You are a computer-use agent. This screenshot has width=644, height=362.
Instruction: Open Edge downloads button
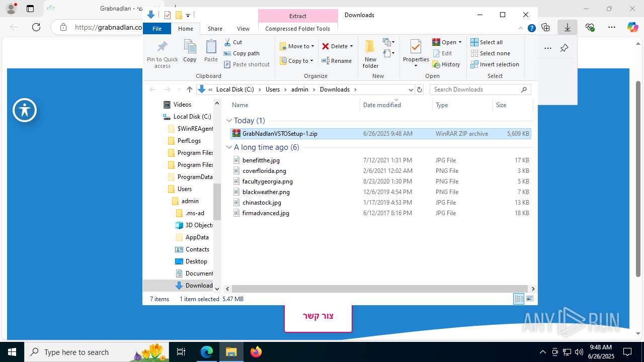click(568, 27)
